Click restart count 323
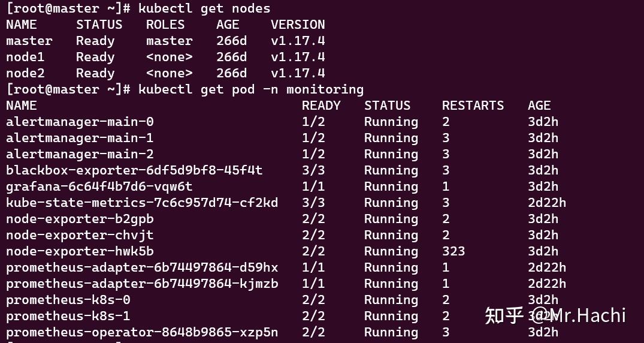 coord(453,251)
